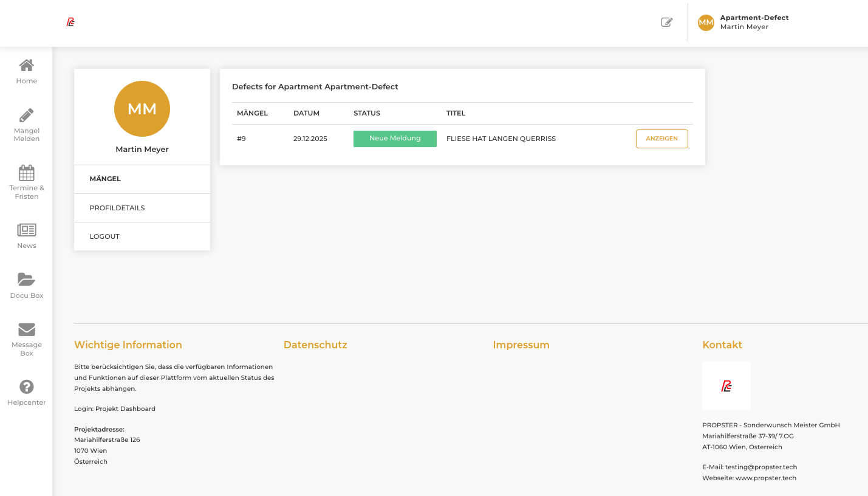The image size is (868, 496).
Task: Click Logout in profile menu
Action: coord(104,236)
